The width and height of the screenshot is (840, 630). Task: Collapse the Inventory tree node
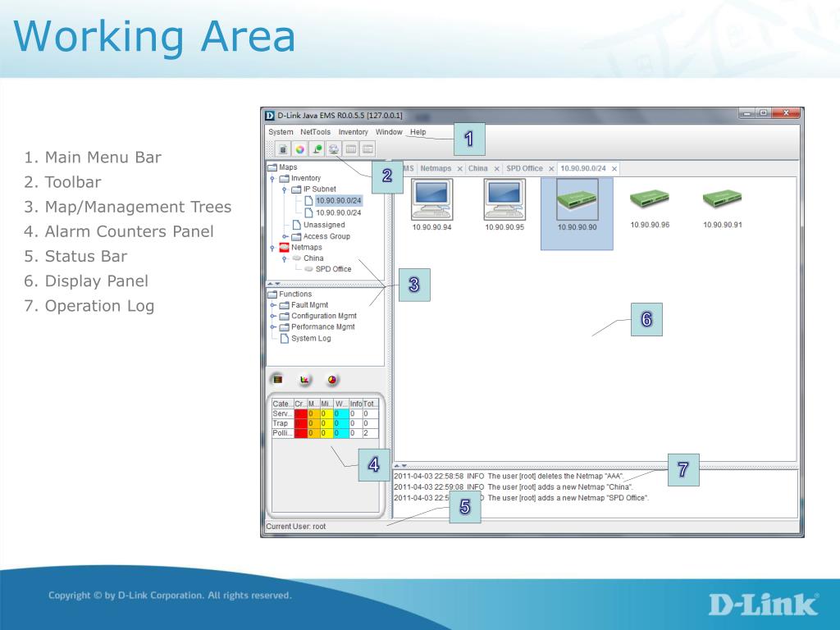coord(272,178)
